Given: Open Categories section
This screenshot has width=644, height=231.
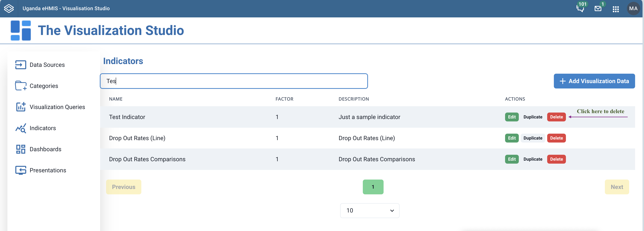Looking at the screenshot, I should pos(44,86).
